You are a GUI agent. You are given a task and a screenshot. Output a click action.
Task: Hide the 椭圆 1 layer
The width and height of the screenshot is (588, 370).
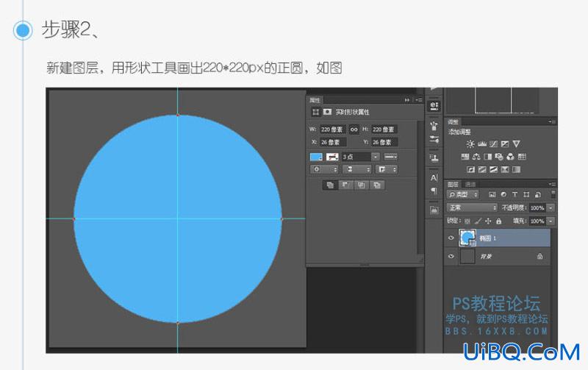click(x=451, y=238)
